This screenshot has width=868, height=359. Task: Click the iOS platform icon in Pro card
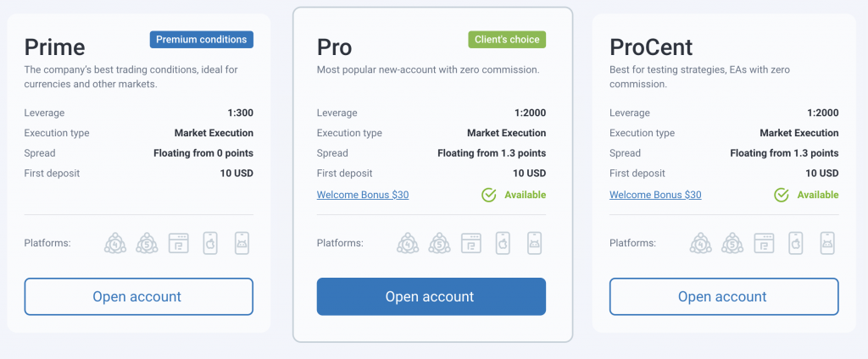coord(503,243)
